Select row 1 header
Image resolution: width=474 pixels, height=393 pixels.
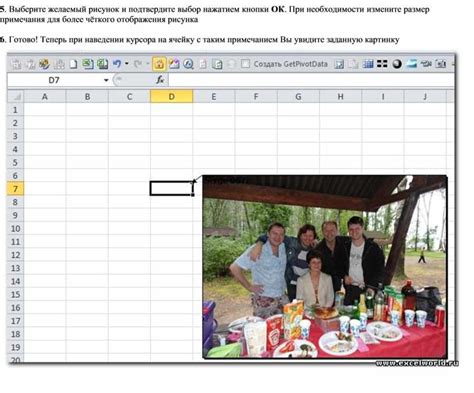tap(15, 110)
